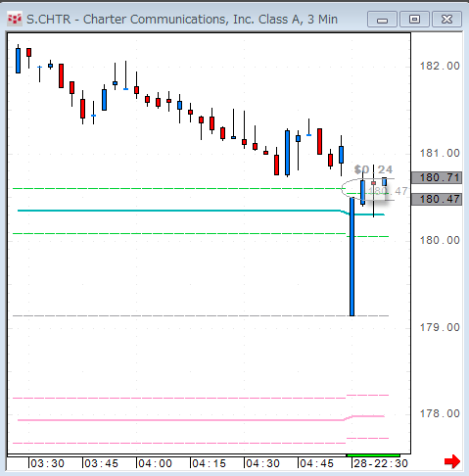Click the chart window's red app icon
This screenshot has height=476, width=469.
click(x=15, y=20)
